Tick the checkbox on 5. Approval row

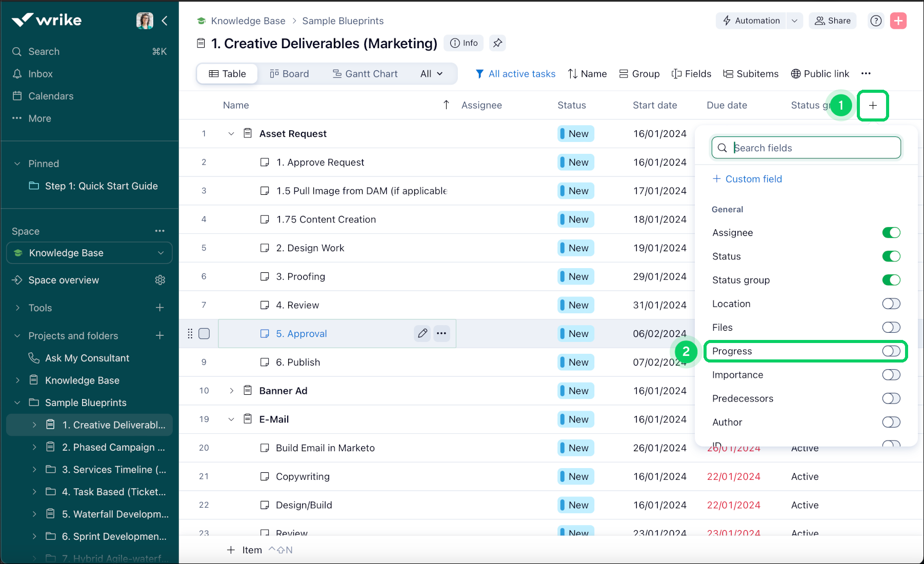[204, 334]
